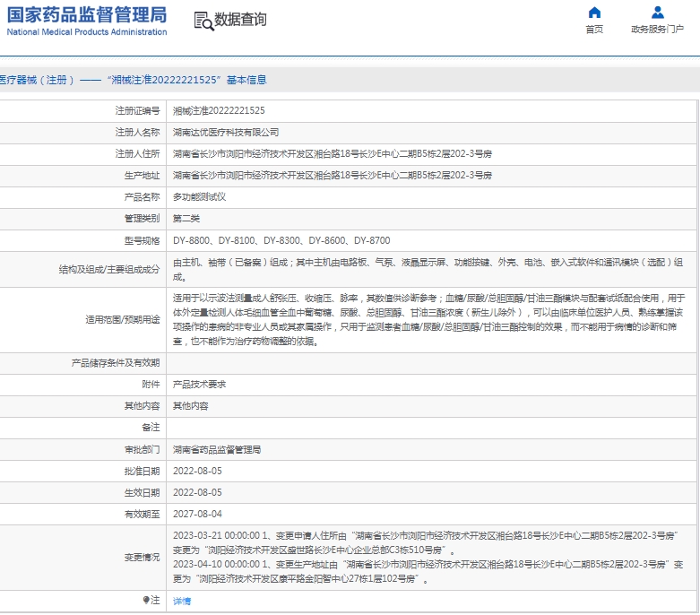Click the 批准日期 value 2022-08-05

pyautogui.click(x=197, y=471)
